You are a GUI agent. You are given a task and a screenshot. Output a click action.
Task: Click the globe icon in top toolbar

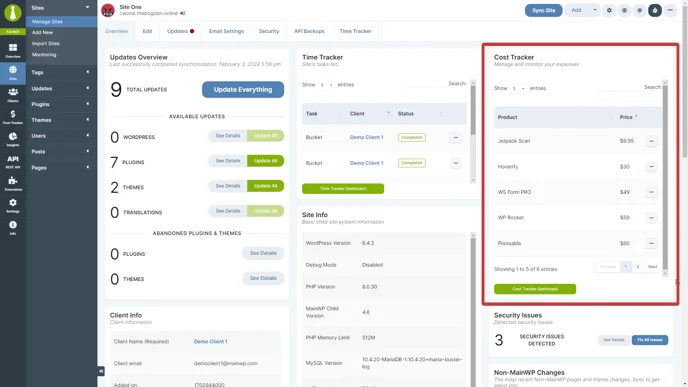pos(624,10)
